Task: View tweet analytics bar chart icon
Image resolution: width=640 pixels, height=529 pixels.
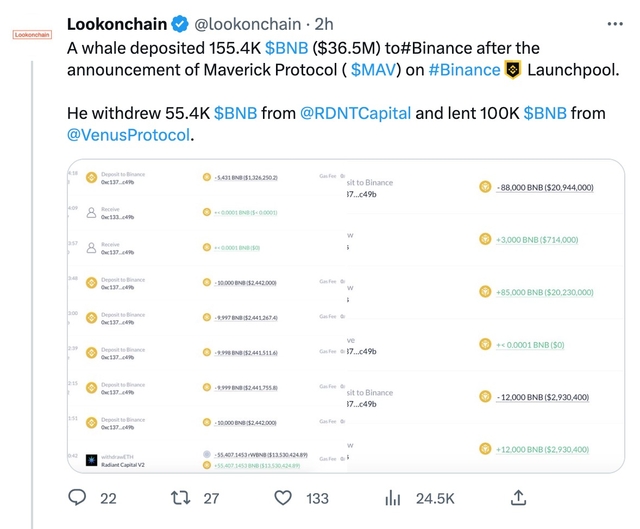Action: [x=393, y=497]
